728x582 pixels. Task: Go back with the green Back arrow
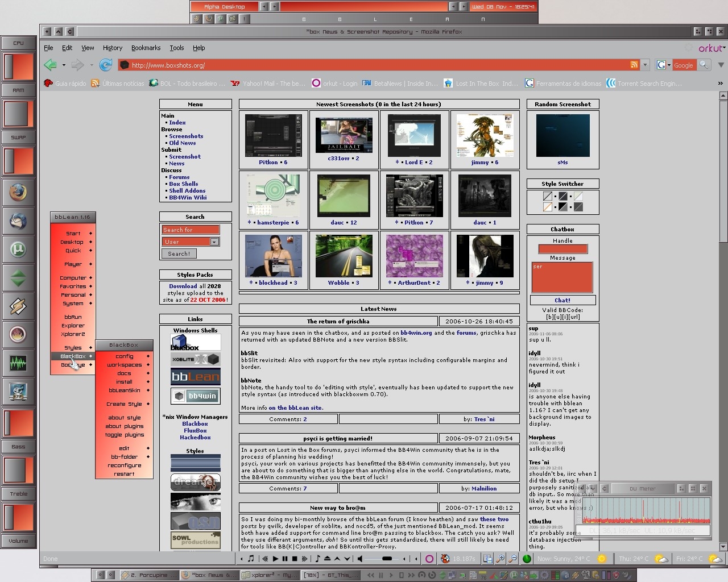pos(51,65)
